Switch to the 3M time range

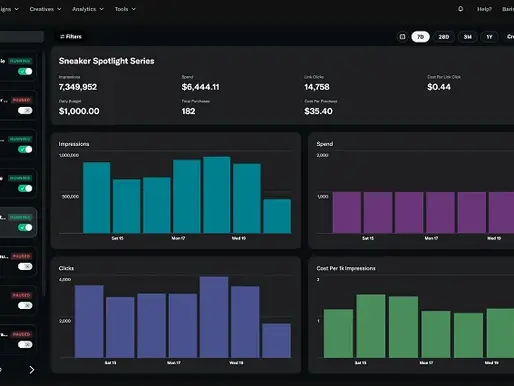468,37
